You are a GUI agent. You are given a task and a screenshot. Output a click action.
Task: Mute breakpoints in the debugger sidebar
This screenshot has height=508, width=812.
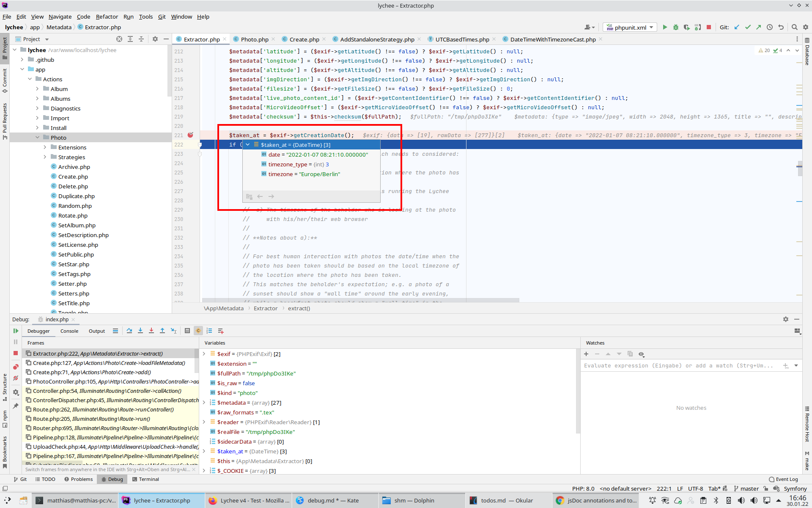pyautogui.click(x=16, y=378)
